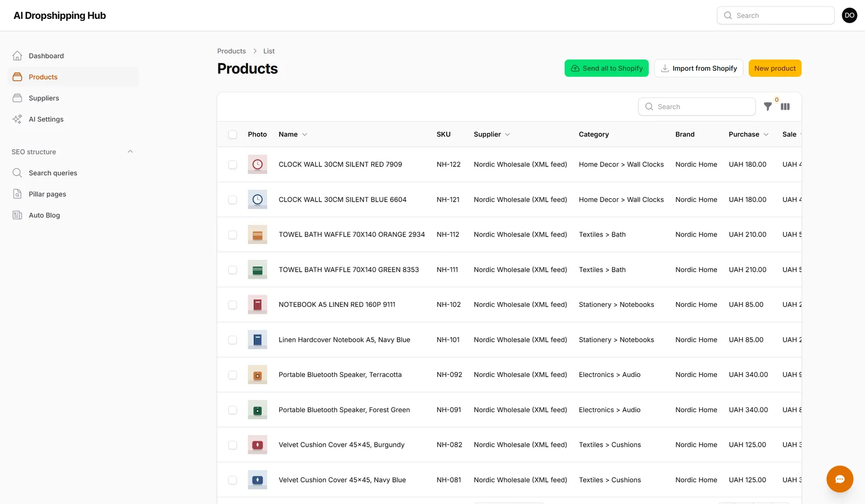This screenshot has width=865, height=504.
Task: Open Linen Hardcover Notebook A5, Navy Blue product
Action: (x=344, y=340)
